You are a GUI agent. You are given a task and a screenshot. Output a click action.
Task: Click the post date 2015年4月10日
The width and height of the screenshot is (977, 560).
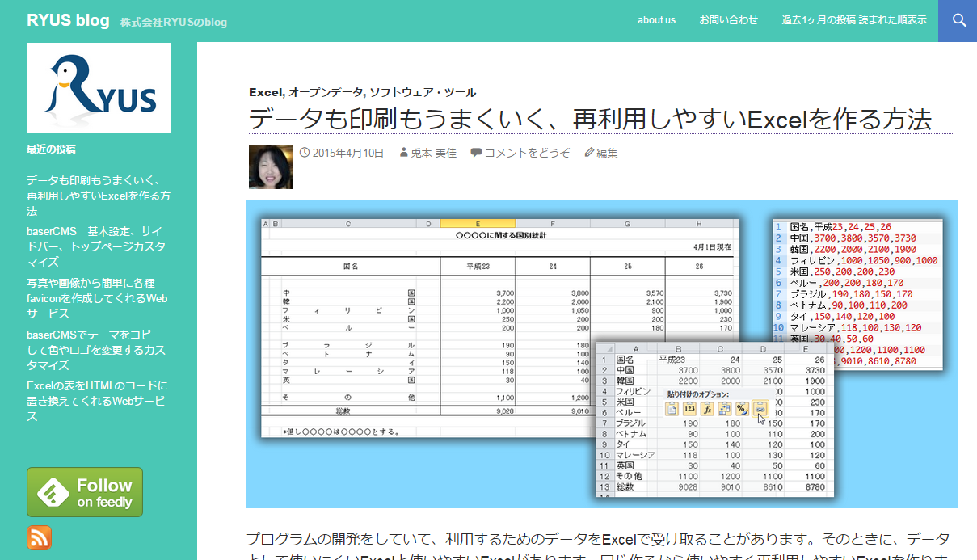tap(347, 153)
